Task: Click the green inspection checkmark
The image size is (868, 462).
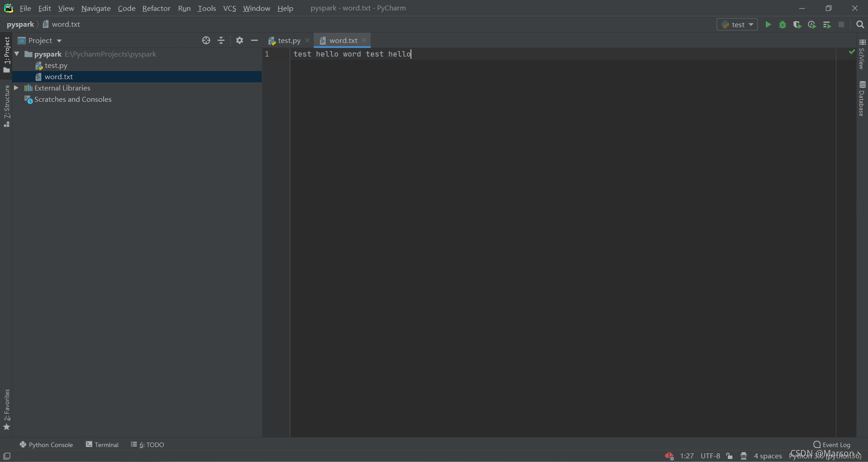Action: click(852, 52)
